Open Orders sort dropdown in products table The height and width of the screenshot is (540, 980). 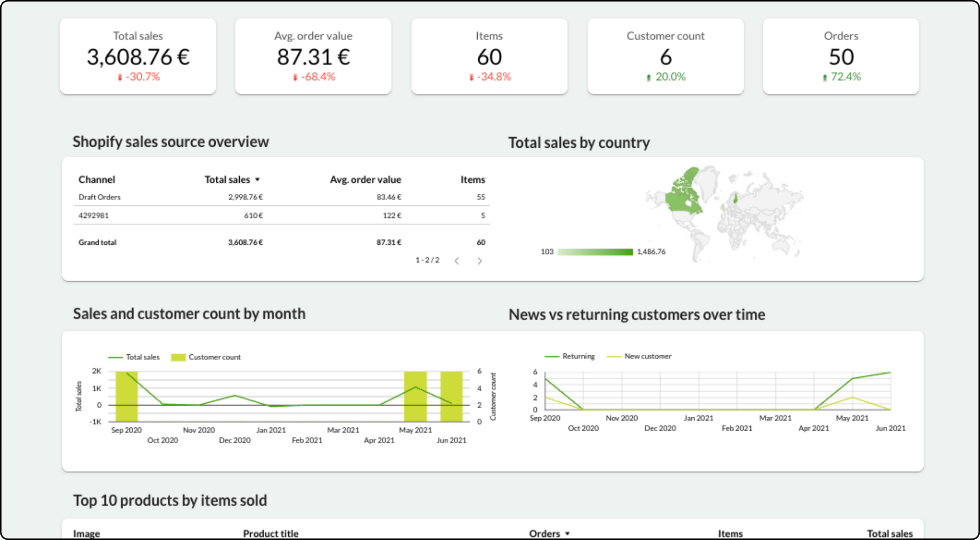pyautogui.click(x=568, y=533)
